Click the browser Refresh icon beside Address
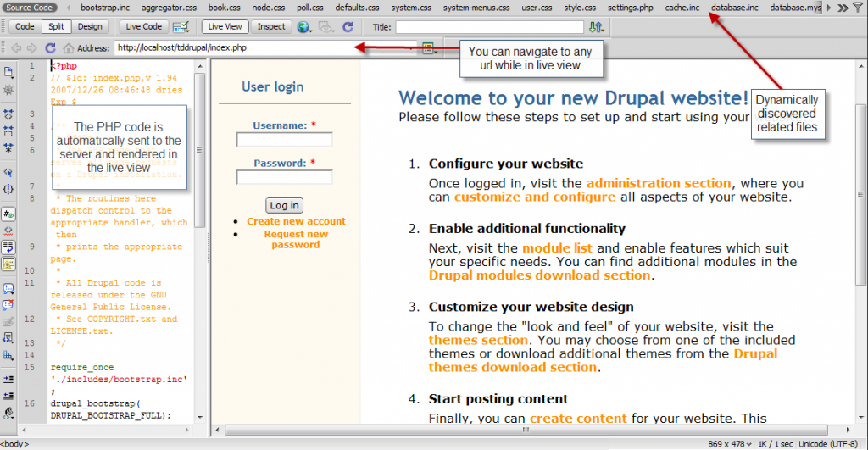 (50, 48)
